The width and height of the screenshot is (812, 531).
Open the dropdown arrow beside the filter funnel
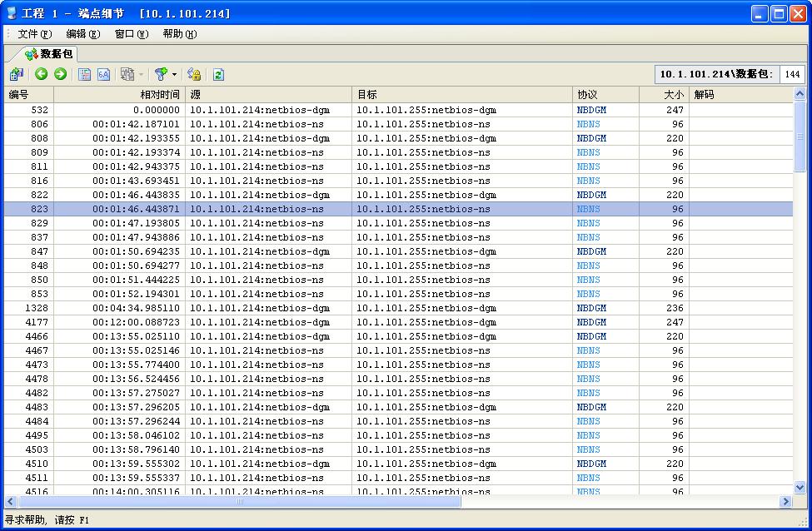click(174, 75)
